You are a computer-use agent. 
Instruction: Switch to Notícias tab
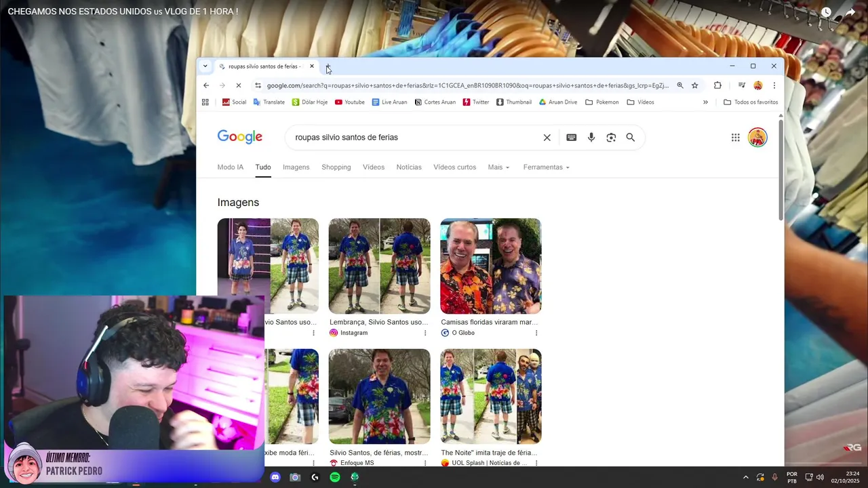coord(409,167)
